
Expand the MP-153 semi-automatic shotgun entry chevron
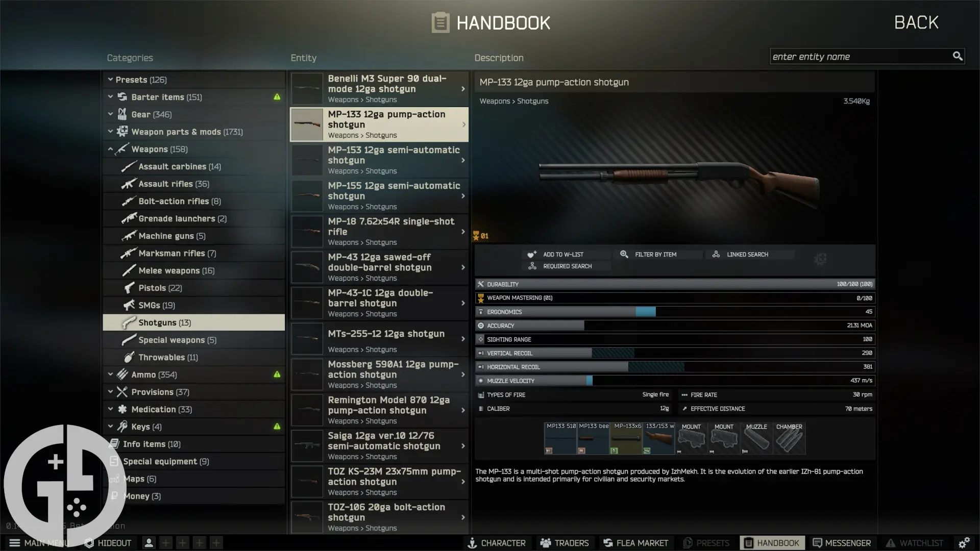[x=462, y=160]
